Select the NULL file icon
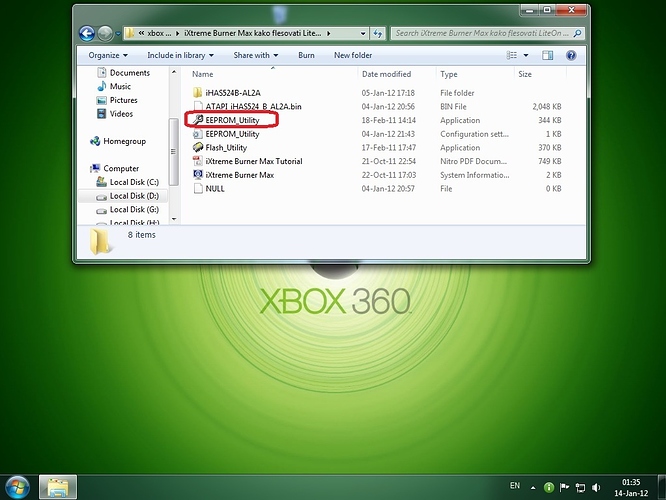This screenshot has height=500, width=666. [198, 188]
